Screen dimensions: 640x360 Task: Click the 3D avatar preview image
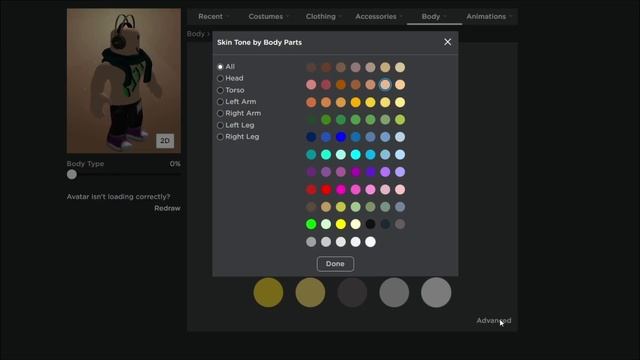point(124,81)
